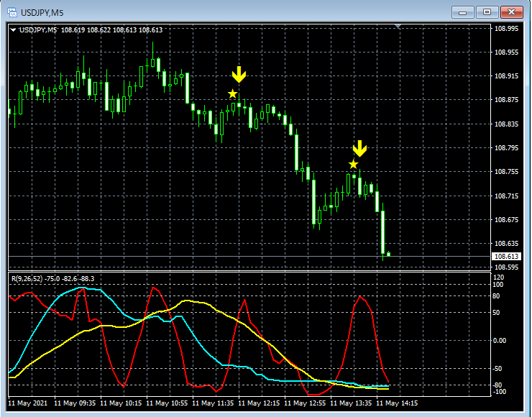The width and height of the screenshot is (532, 417).
Task: Click the chart shift triangle marker
Action: coord(398,26)
